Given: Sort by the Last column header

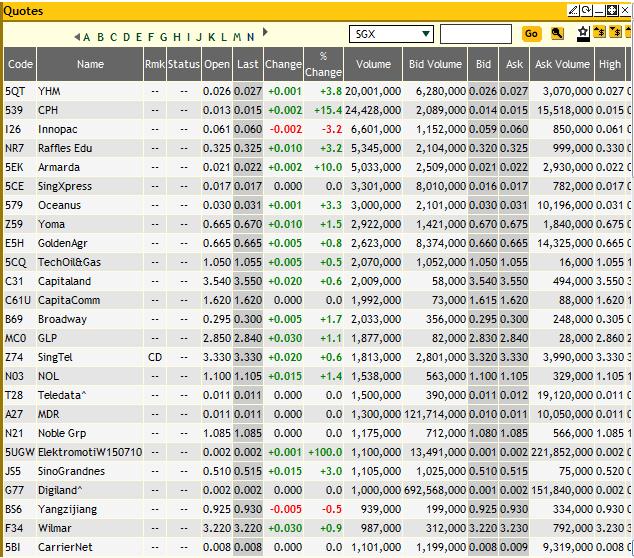Looking at the screenshot, I should (x=248, y=64).
